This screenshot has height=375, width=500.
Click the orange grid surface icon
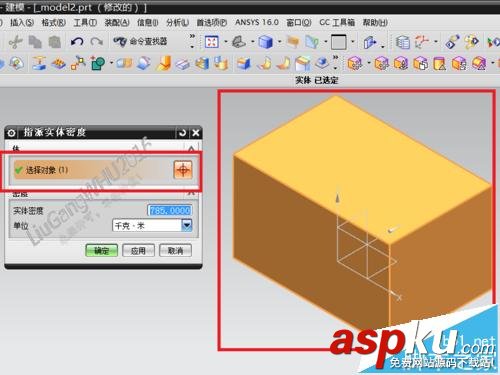(59, 64)
